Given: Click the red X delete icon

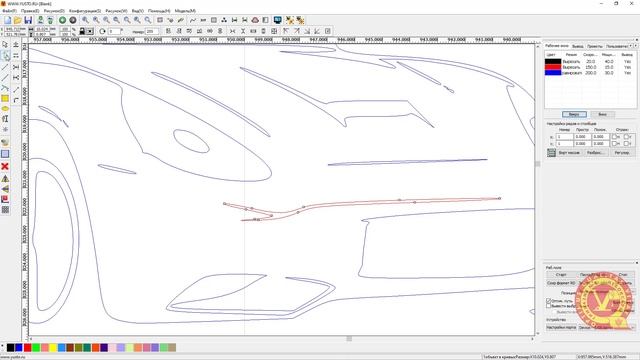Looking at the screenshot, I should point(5,166).
